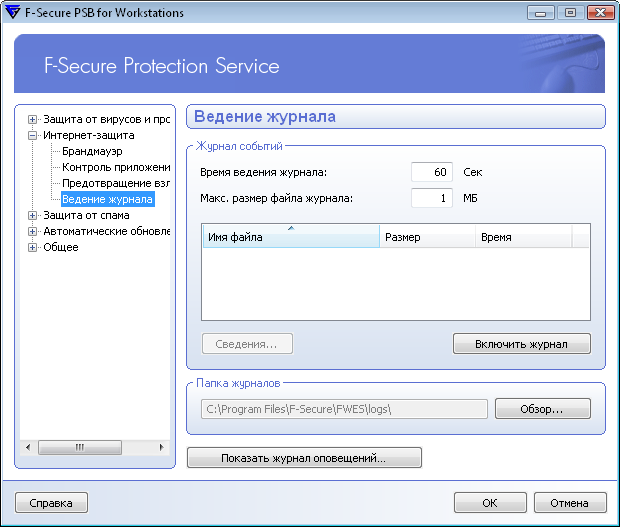
Task: Select Защита от вирусов tree item
Action: click(x=106, y=119)
